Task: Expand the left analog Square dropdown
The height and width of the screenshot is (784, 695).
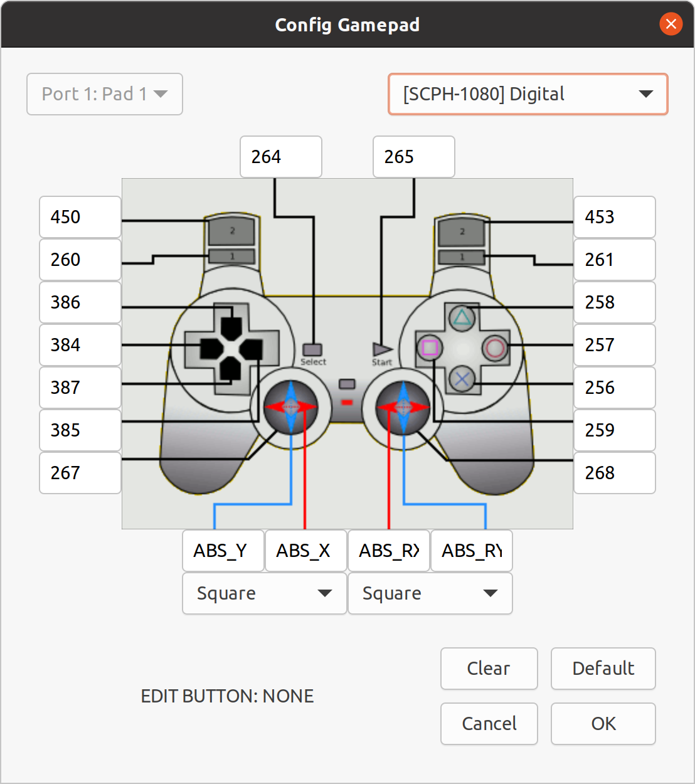Action: click(265, 593)
